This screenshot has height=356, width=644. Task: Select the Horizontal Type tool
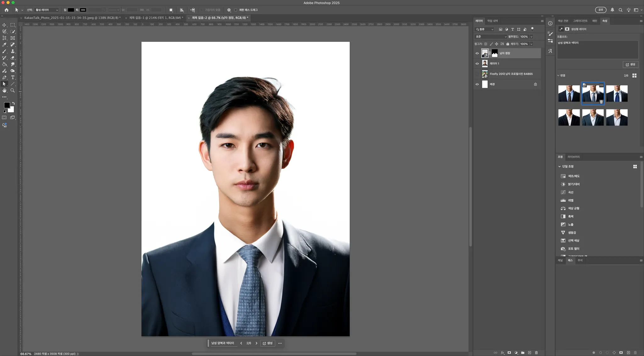click(x=13, y=77)
